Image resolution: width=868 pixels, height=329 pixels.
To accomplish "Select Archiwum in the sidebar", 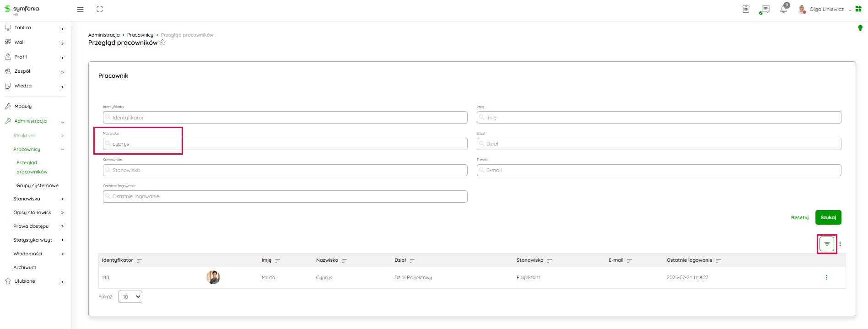I will (25, 268).
